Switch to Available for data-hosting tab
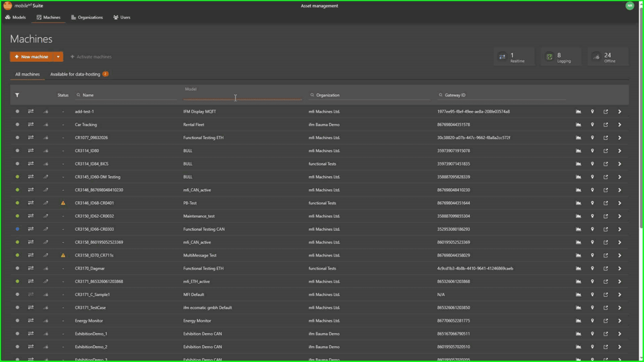The height and width of the screenshot is (362, 644). 75,74
